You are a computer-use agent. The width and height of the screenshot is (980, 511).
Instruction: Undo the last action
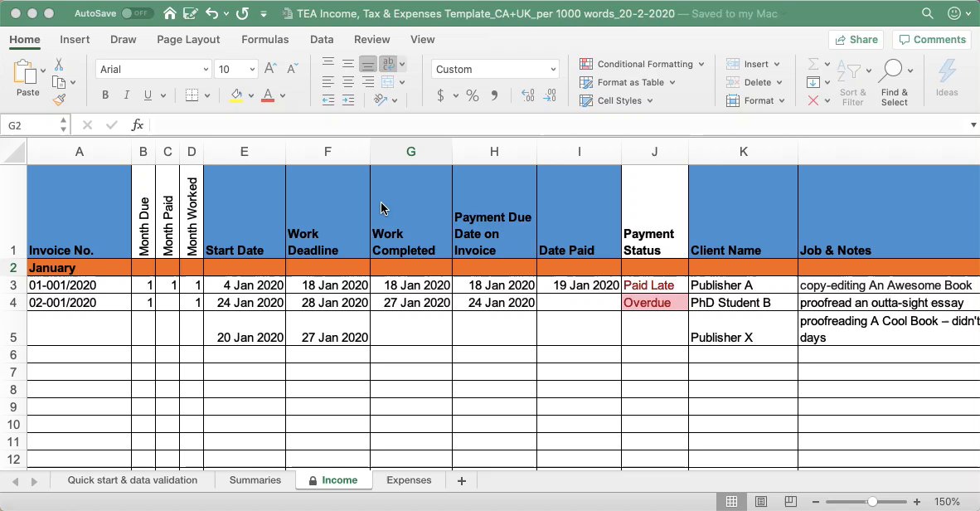[x=212, y=13]
